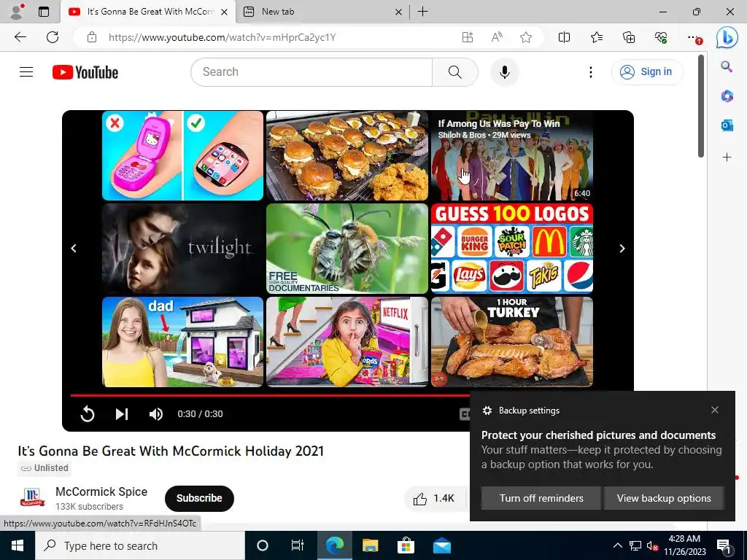Click the page vertical scrollbar

[701, 106]
